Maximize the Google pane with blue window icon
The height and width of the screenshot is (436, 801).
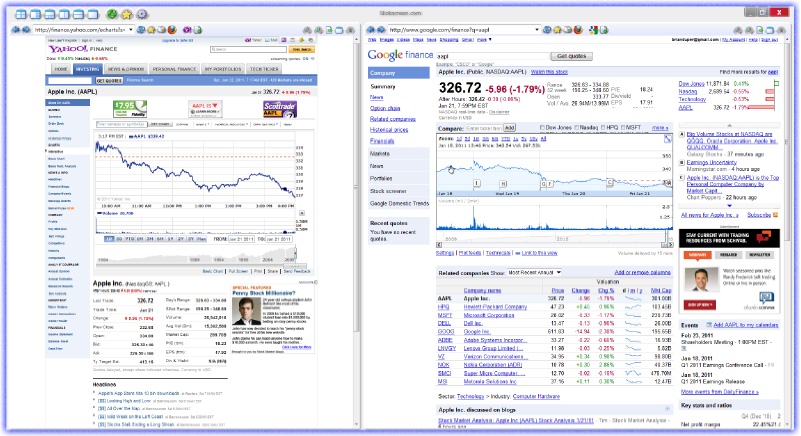pyautogui.click(x=770, y=31)
